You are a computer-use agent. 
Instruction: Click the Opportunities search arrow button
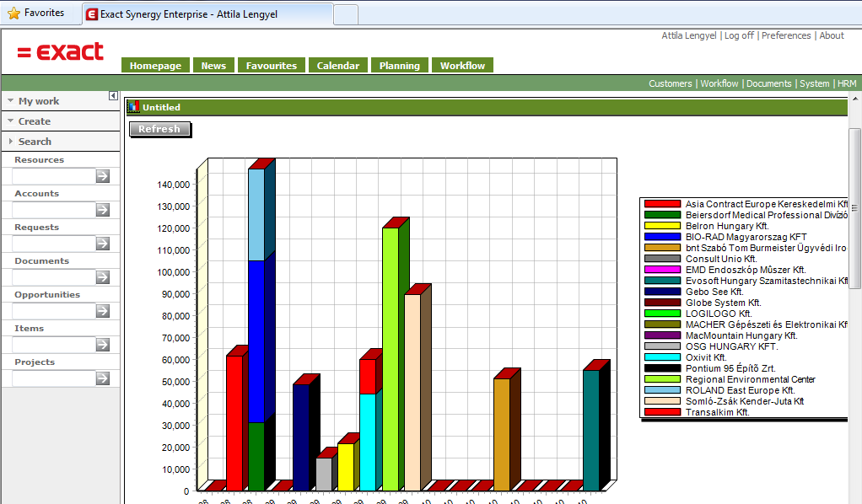(103, 310)
